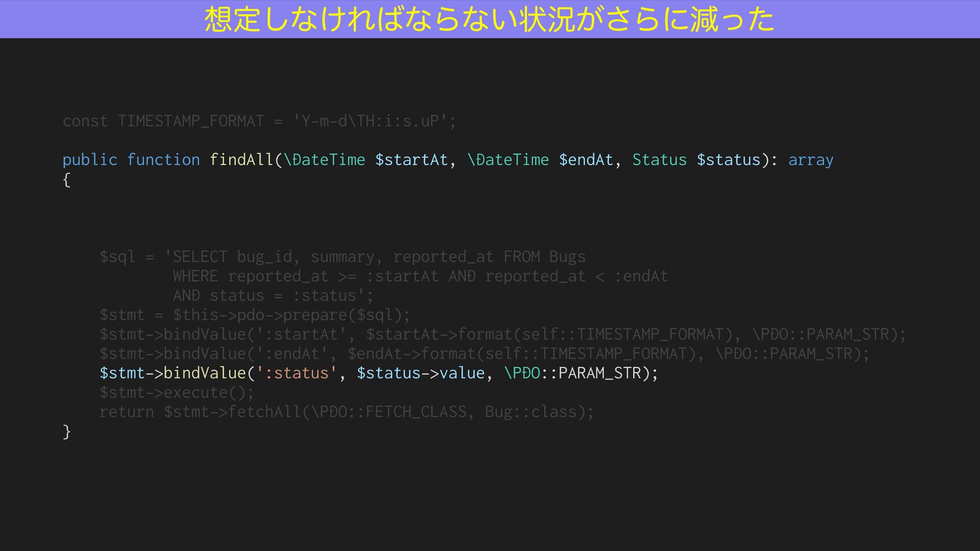The image size is (980, 551).
Task: Click the $status parameter in the signature
Action: click(728, 160)
